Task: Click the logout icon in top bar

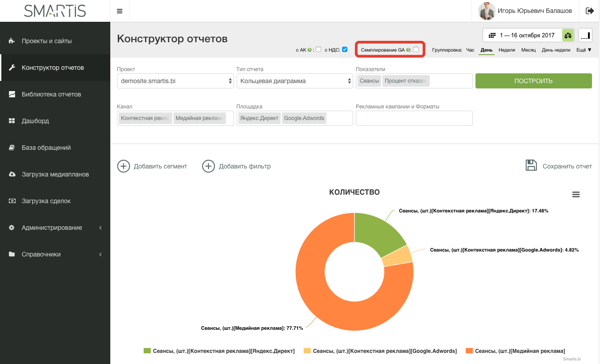Action: (x=590, y=11)
